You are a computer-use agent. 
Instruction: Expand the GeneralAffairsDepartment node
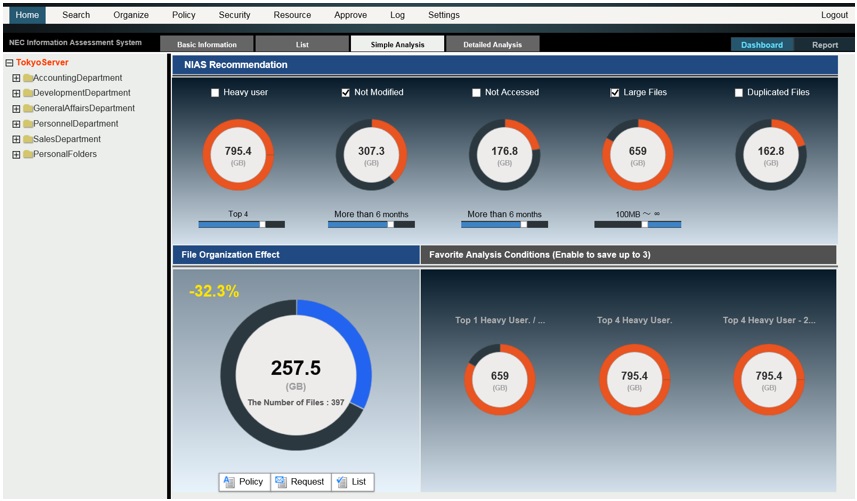[16, 109]
